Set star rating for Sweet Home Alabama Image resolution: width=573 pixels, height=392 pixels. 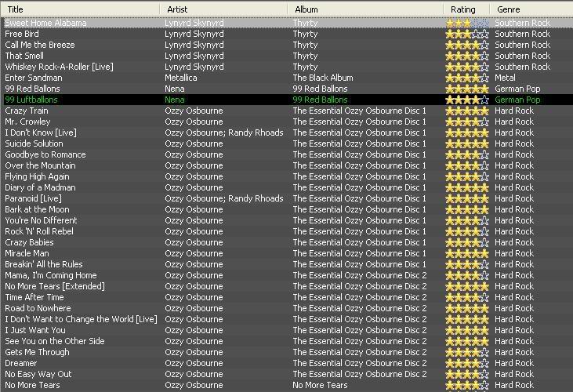tap(467, 23)
